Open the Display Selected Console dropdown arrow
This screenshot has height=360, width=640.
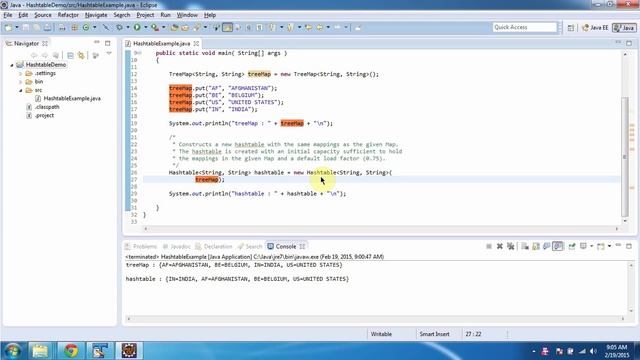(x=591, y=246)
